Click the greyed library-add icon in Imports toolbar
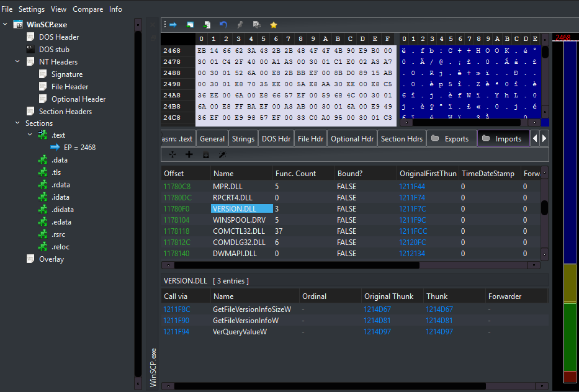The width and height of the screenshot is (579, 392). coord(206,155)
